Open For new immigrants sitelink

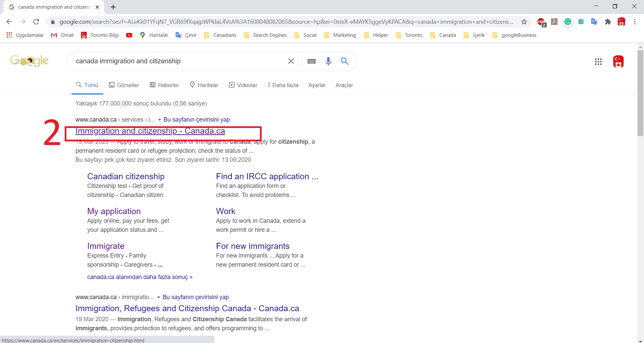253,246
